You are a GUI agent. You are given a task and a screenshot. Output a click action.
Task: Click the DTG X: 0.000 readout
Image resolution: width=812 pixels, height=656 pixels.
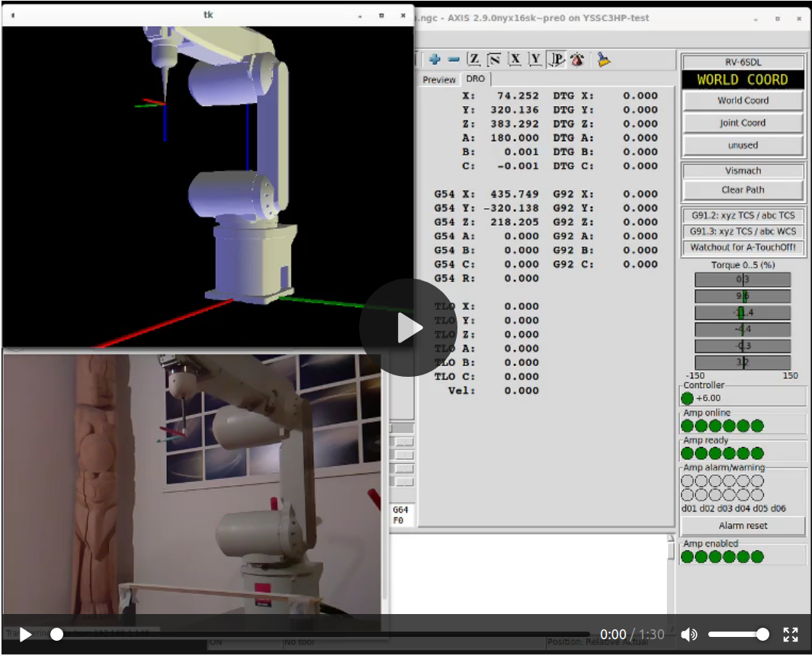tap(605, 96)
